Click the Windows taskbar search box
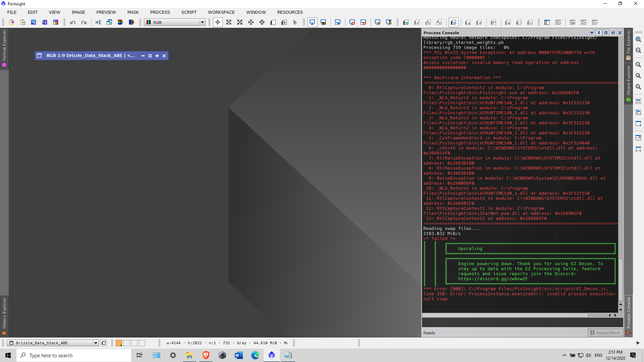Image resolution: width=644 pixels, height=362 pixels. pos(74,355)
